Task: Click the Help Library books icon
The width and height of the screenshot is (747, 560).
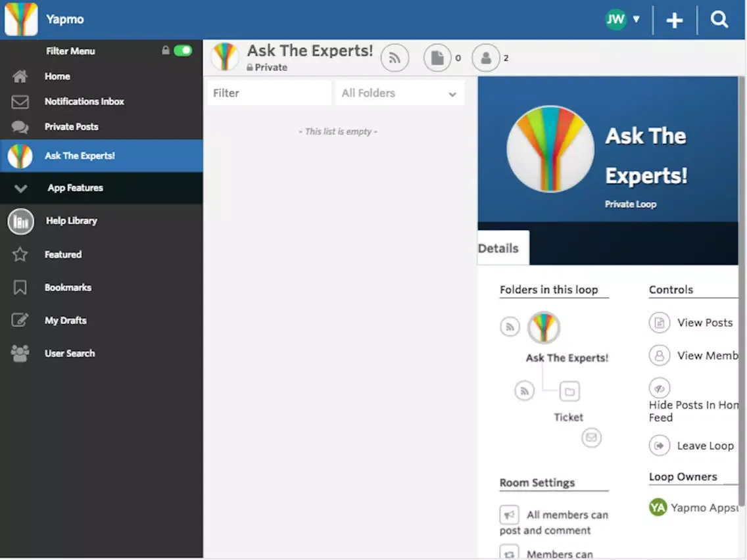Action: coord(20,222)
